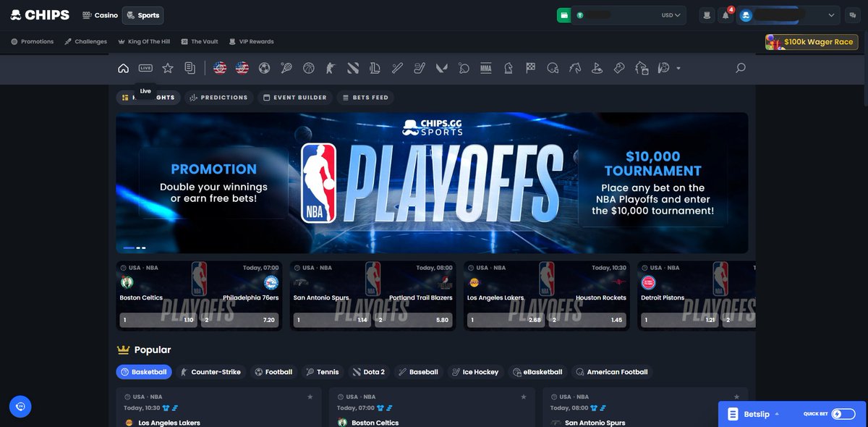
Task: Select the eBasketball popular filter
Action: tap(537, 372)
